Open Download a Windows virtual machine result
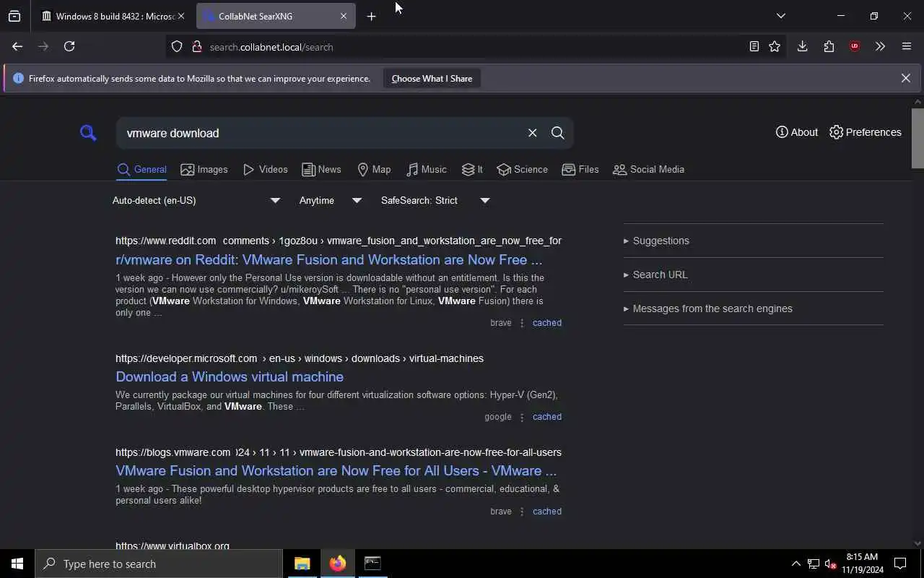Viewport: 924px width, 578px height. click(230, 376)
